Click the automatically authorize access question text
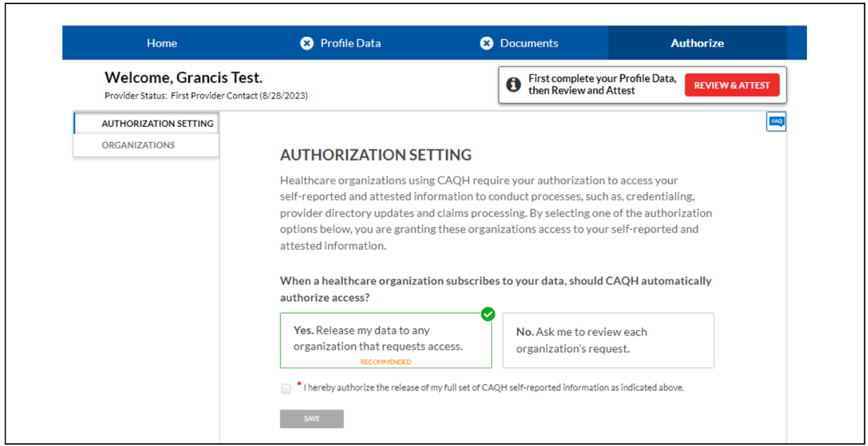 pos(495,289)
